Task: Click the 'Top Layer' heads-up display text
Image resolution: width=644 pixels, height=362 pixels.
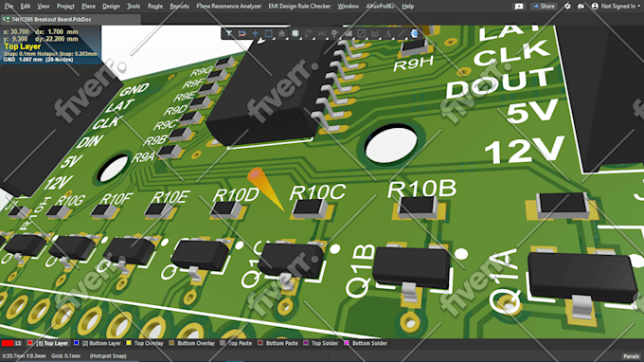Action: (22, 46)
